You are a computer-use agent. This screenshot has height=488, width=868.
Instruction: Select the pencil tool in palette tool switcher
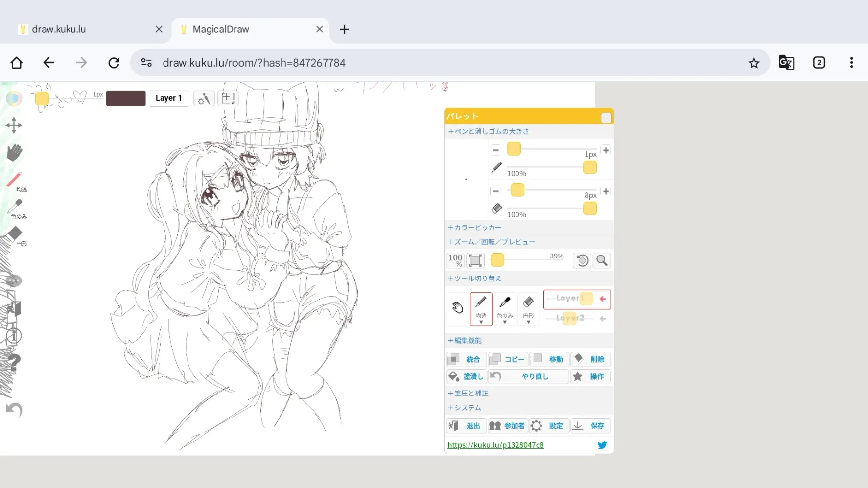[481, 309]
